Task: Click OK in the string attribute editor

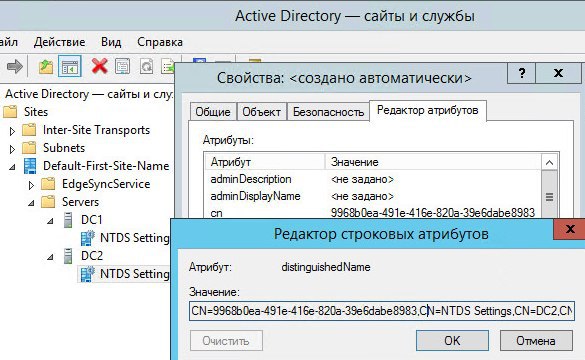Action: 452,341
